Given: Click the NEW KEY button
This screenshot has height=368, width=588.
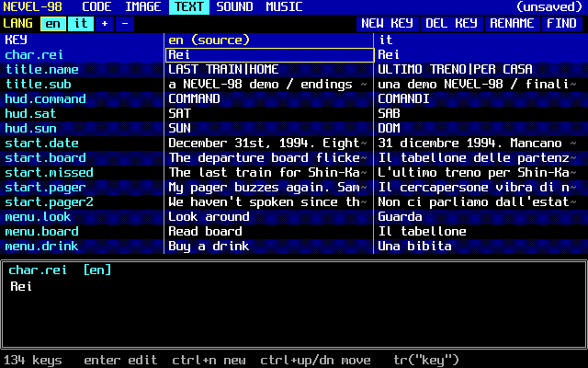Looking at the screenshot, I should tap(388, 24).
